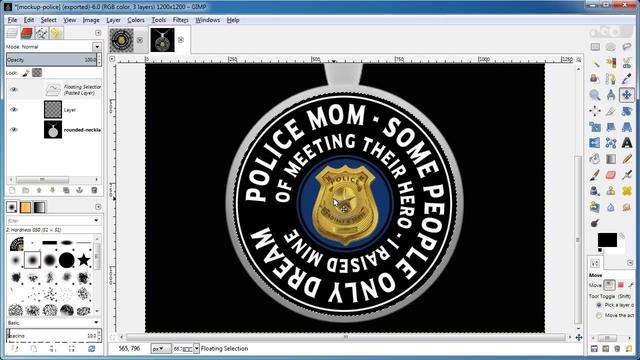The width and height of the screenshot is (640, 360).
Task: Select the Free Select lasso tool
Action: 627,47
